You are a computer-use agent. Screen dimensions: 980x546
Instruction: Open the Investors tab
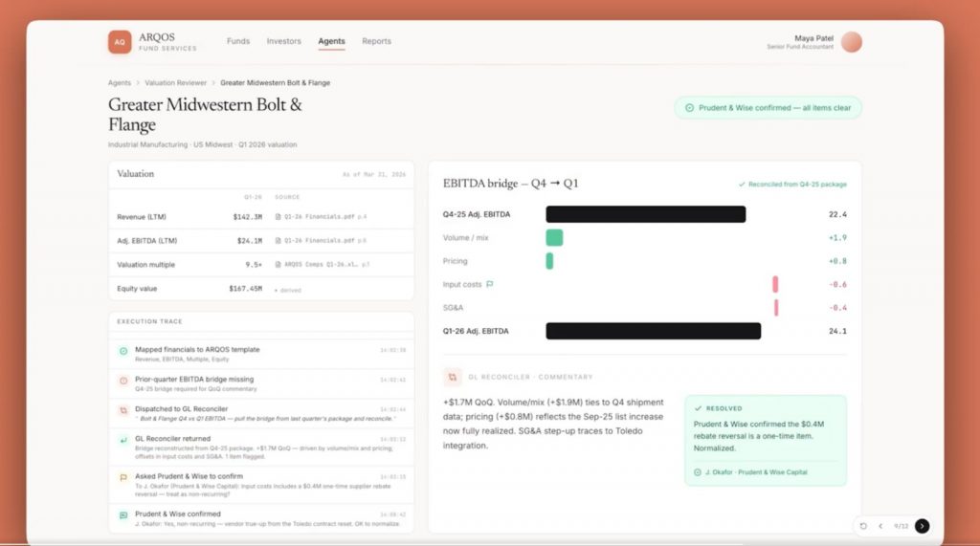[283, 41]
